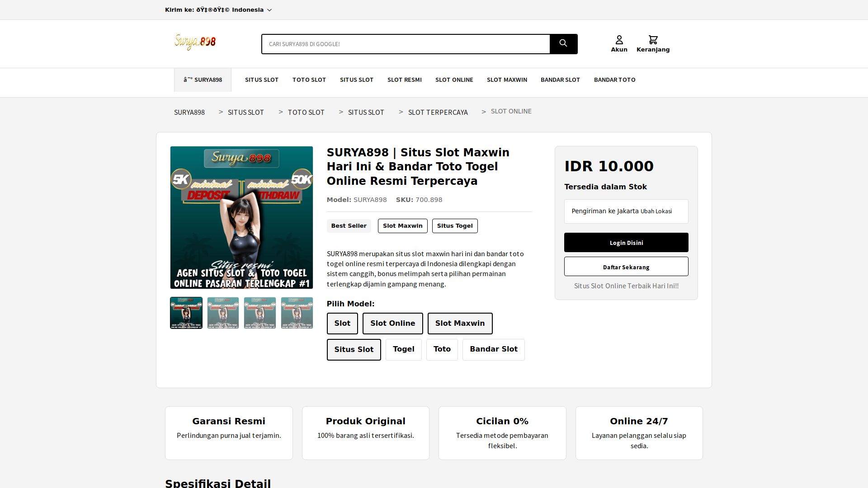This screenshot has width=868, height=488.
Task: Open SLOT MAXWIN navigation item
Action: click(x=507, y=80)
